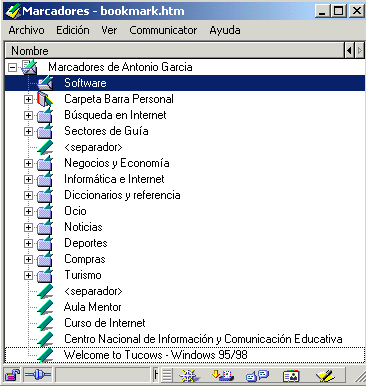Select the Curso de Internet bookmark

(x=105, y=323)
